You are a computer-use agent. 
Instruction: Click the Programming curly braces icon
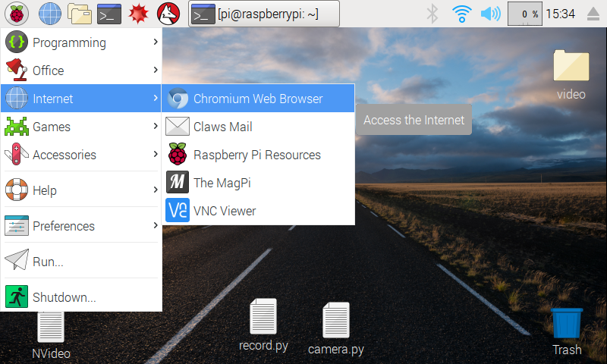(x=17, y=42)
